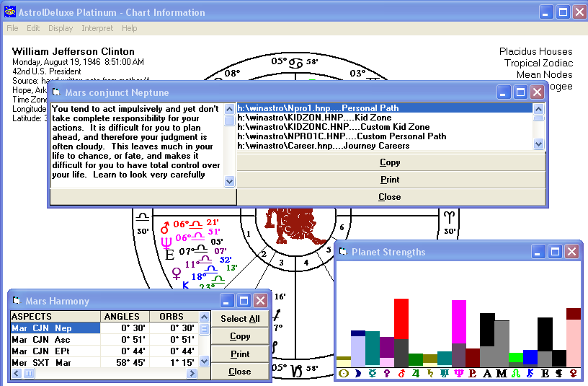Click the ANGLES column header
The width and height of the screenshot is (588, 386).
[x=125, y=317]
